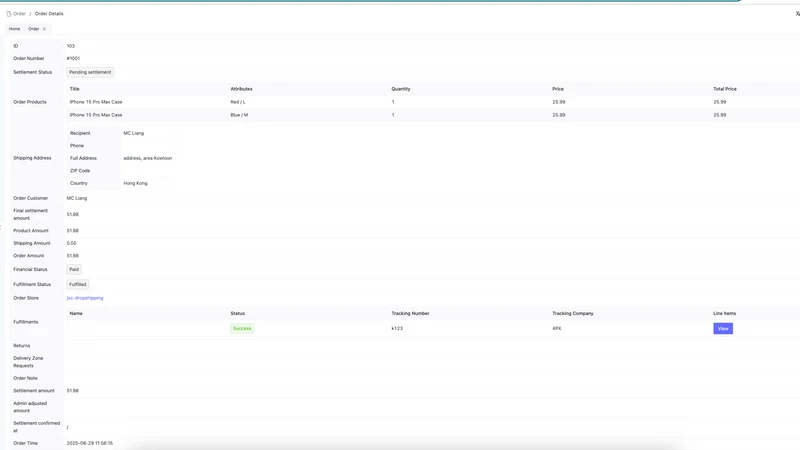This screenshot has width=800, height=450.
Task: Click the Quantity column header
Action: click(x=401, y=89)
